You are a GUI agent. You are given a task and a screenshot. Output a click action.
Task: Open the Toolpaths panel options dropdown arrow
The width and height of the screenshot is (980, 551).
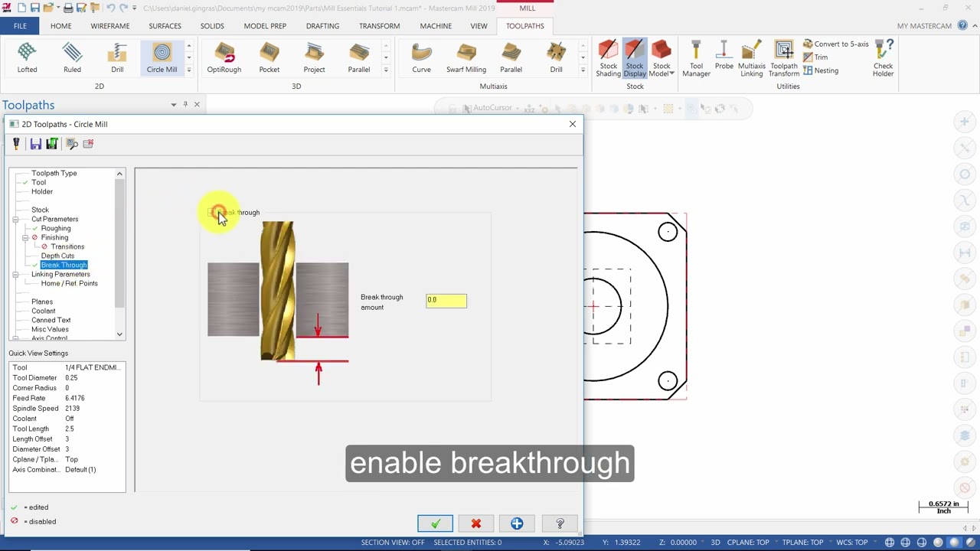174,105
